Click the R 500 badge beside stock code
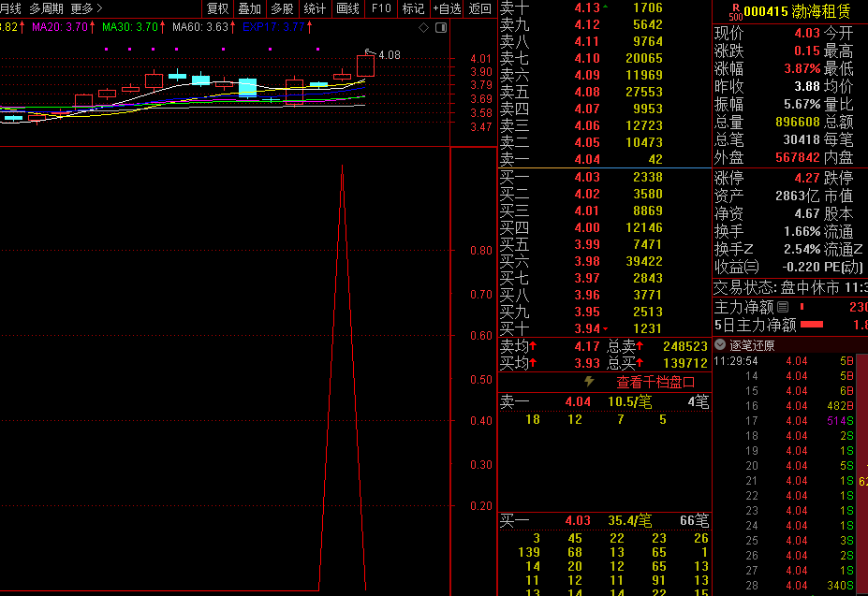 coord(734,11)
